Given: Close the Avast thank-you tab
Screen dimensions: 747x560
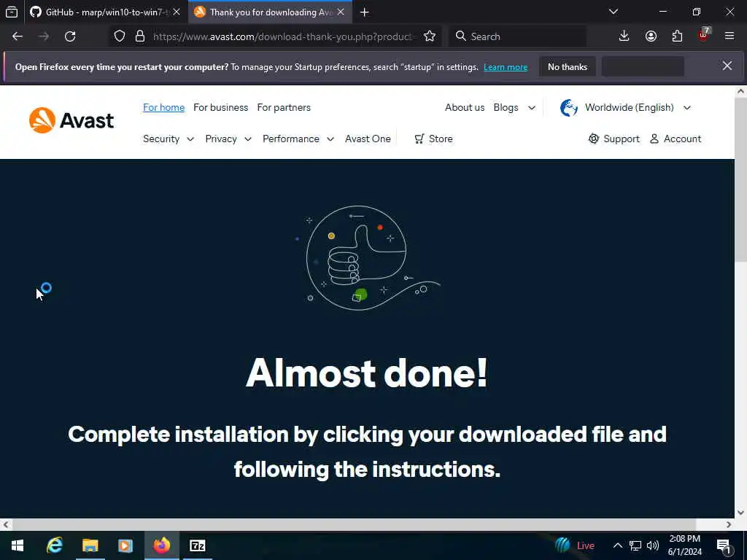Looking at the screenshot, I should [341, 12].
